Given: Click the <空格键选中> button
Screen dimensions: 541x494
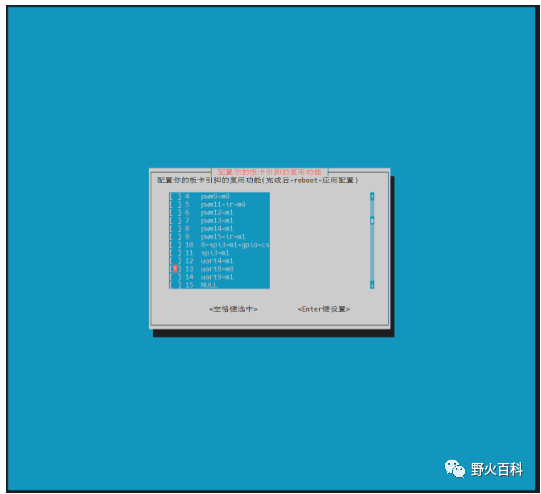Looking at the screenshot, I should pyautogui.click(x=233, y=309).
